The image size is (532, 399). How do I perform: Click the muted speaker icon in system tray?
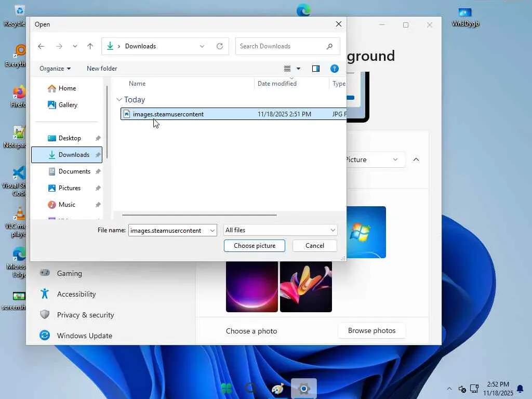462,389
